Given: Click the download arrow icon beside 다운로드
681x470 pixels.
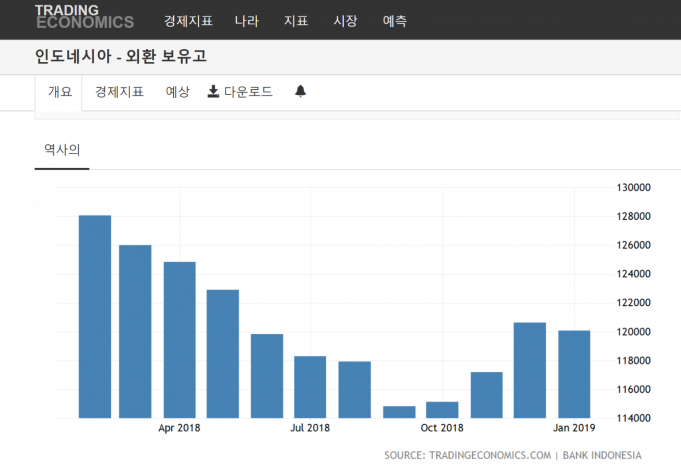Looking at the screenshot, I should point(213,92).
